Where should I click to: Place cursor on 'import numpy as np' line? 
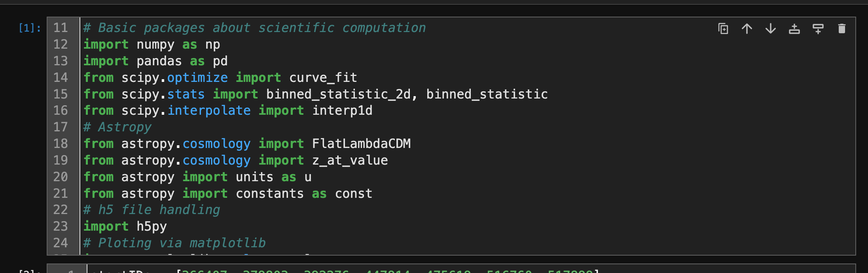point(152,45)
